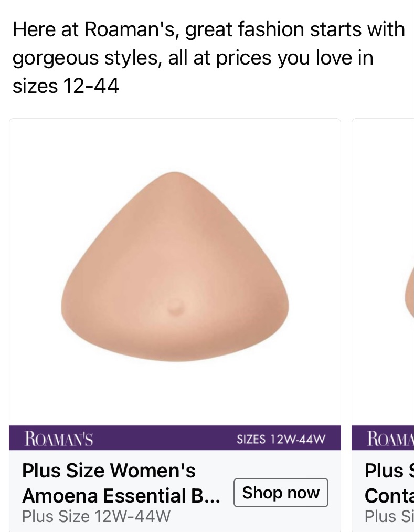The width and height of the screenshot is (414, 532).
Task: Select the sizes 12-44 caption text
Action: [x=66, y=86]
